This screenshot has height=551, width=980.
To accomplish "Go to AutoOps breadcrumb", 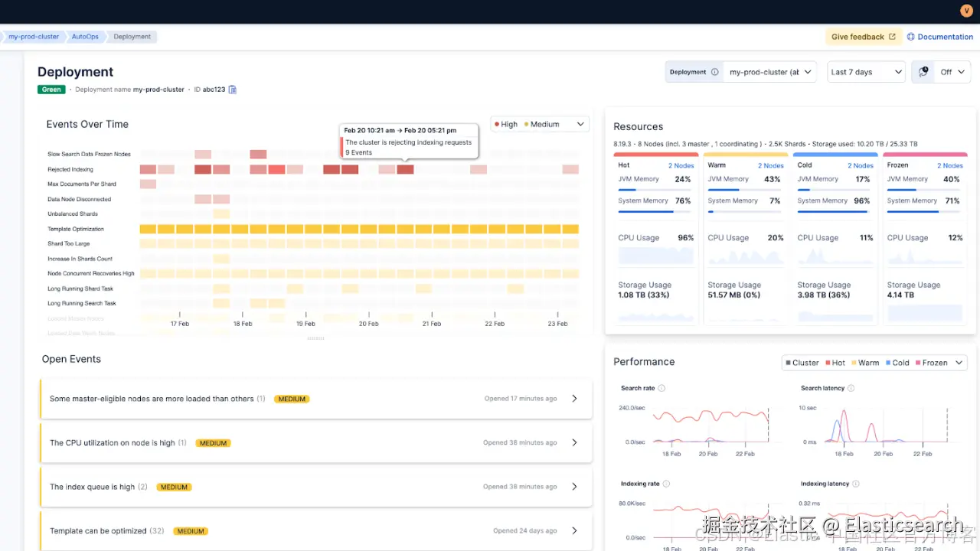I will point(85,37).
